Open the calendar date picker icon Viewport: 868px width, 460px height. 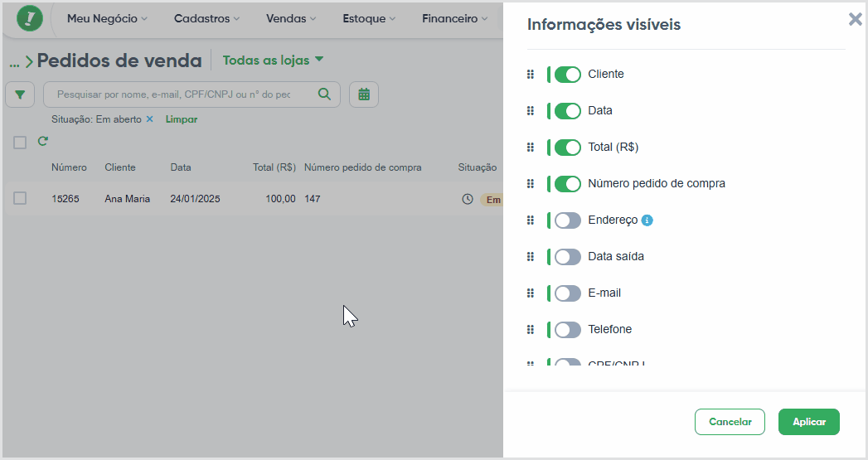tap(364, 94)
